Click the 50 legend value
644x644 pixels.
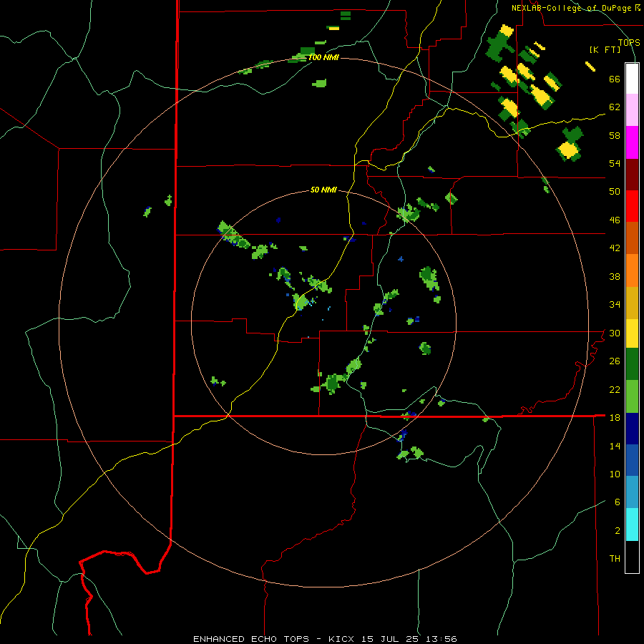615,192
